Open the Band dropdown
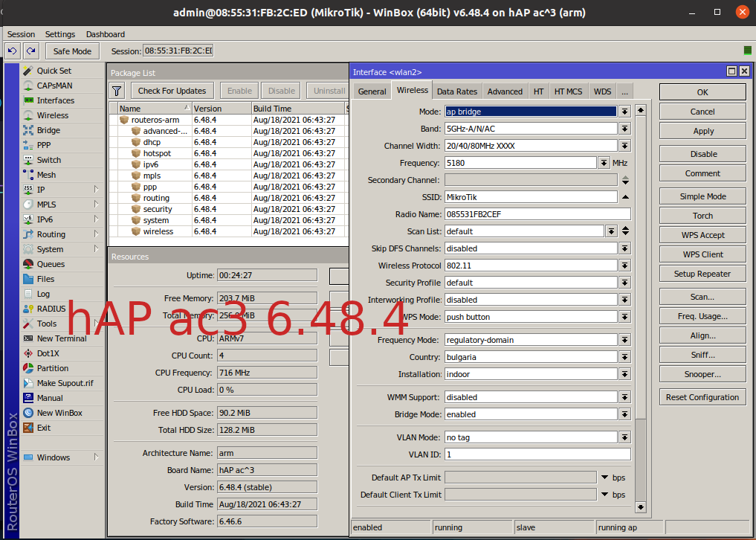The width and height of the screenshot is (756, 540). pos(624,129)
